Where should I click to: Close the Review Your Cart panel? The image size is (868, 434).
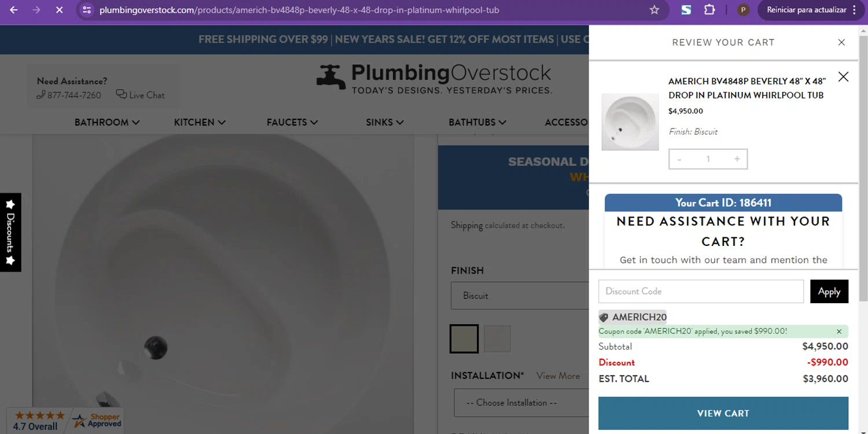(x=841, y=42)
